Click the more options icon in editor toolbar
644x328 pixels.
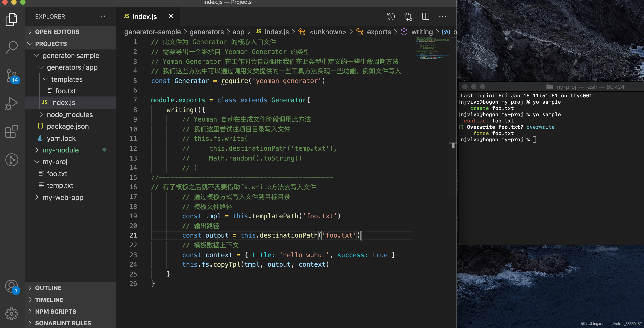(442, 16)
